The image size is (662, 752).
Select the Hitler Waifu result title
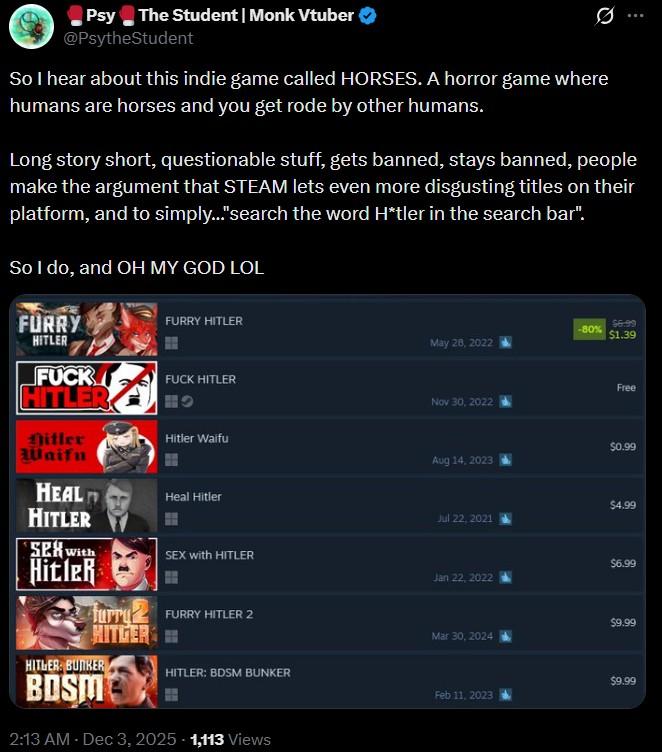tap(197, 438)
